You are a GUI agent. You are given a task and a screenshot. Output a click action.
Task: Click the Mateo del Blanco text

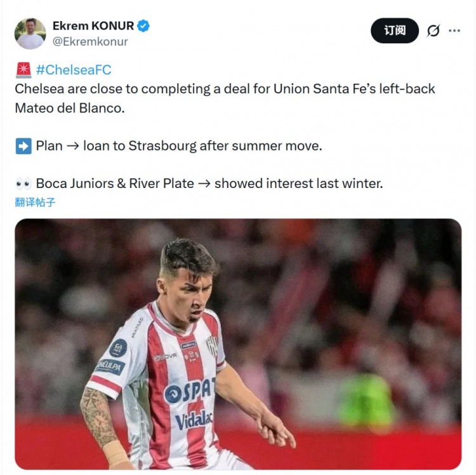(x=70, y=108)
